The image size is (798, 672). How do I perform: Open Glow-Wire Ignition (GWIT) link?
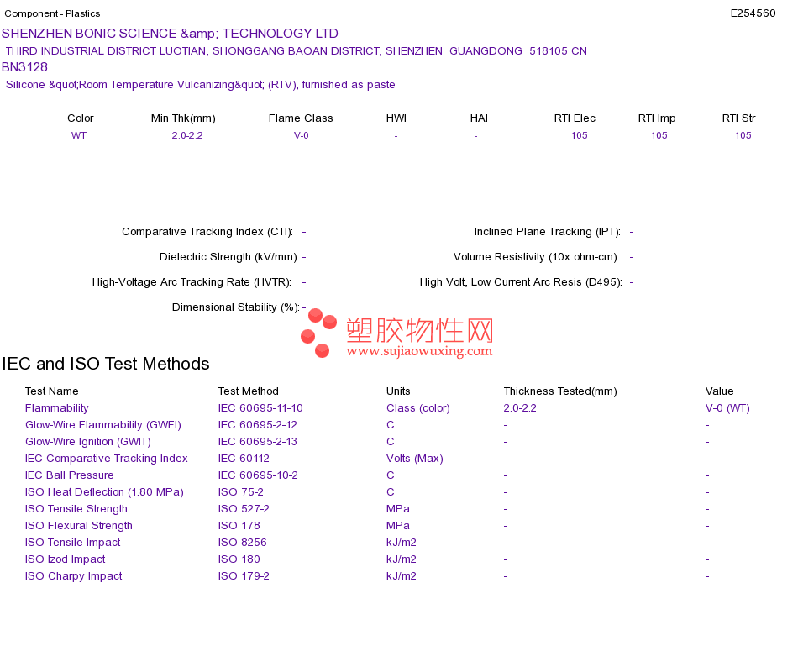[x=88, y=441]
